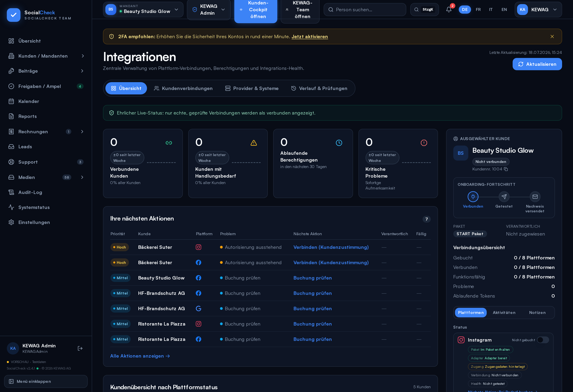Click clock icon on Ablaufende Berechtigungen card
The height and width of the screenshot is (392, 573).
coord(339,143)
